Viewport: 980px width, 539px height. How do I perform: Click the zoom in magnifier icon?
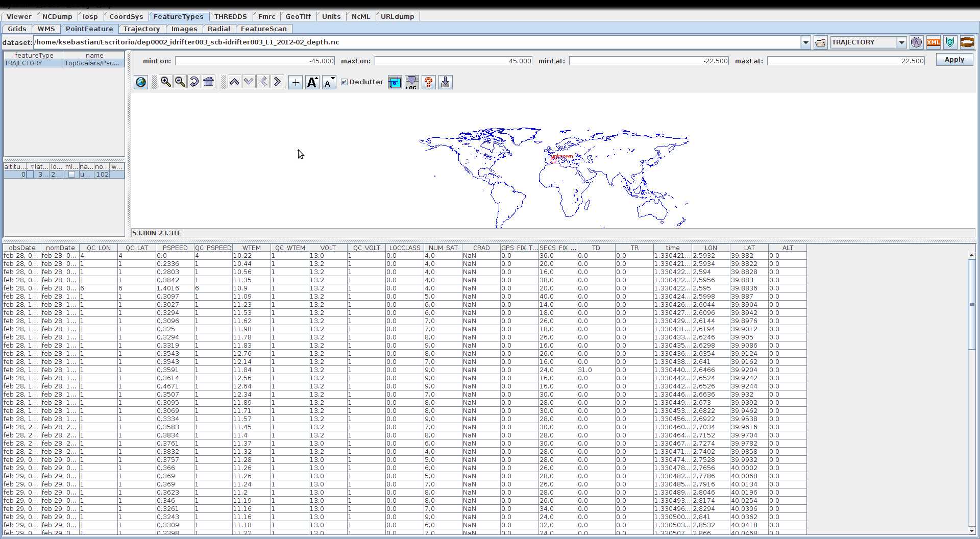[x=165, y=82]
